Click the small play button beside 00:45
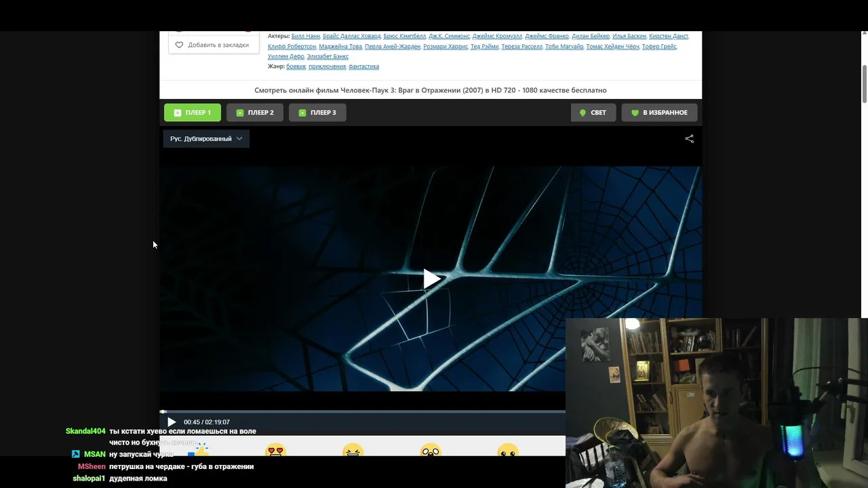The height and width of the screenshot is (488, 868). 172,422
